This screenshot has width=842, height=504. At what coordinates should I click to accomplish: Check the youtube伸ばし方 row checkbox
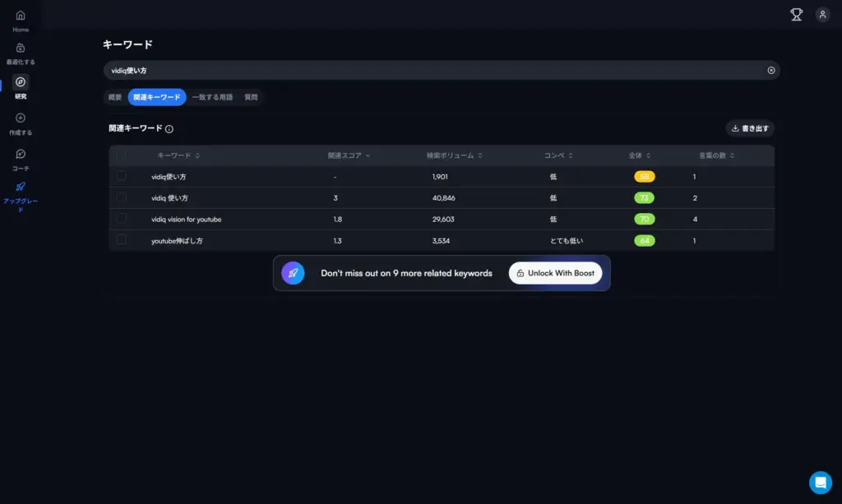(x=122, y=240)
